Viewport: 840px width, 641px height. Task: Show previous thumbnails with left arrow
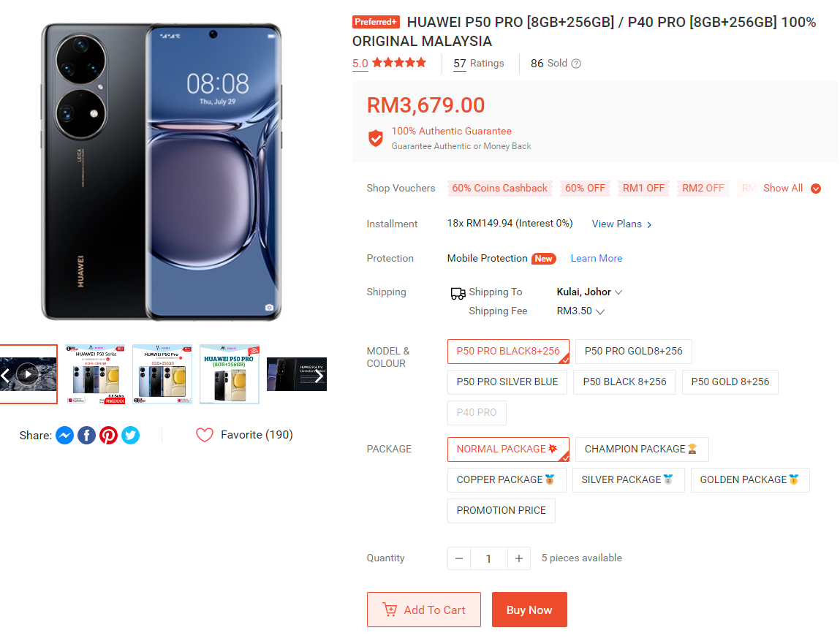pyautogui.click(x=5, y=376)
